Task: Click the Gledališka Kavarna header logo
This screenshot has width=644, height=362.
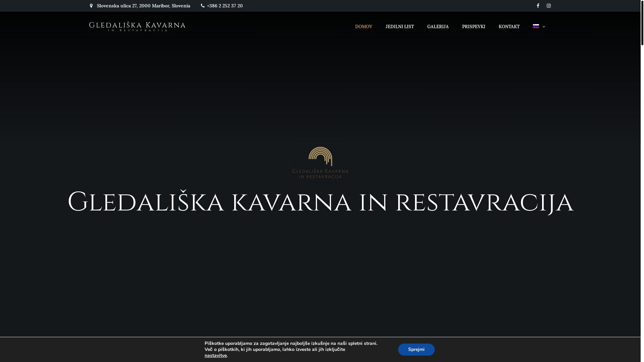Action: point(137,27)
